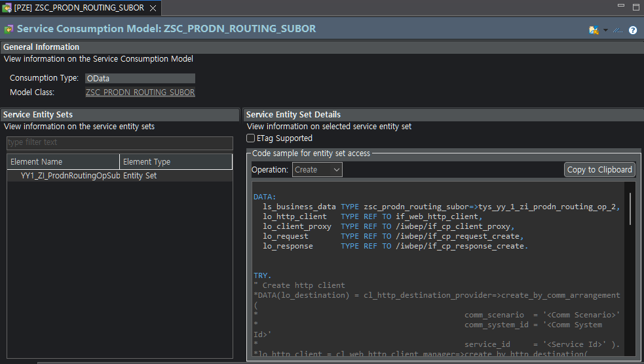Open the Operation dropdown showing Create
The image size is (644, 364).
pos(317,169)
